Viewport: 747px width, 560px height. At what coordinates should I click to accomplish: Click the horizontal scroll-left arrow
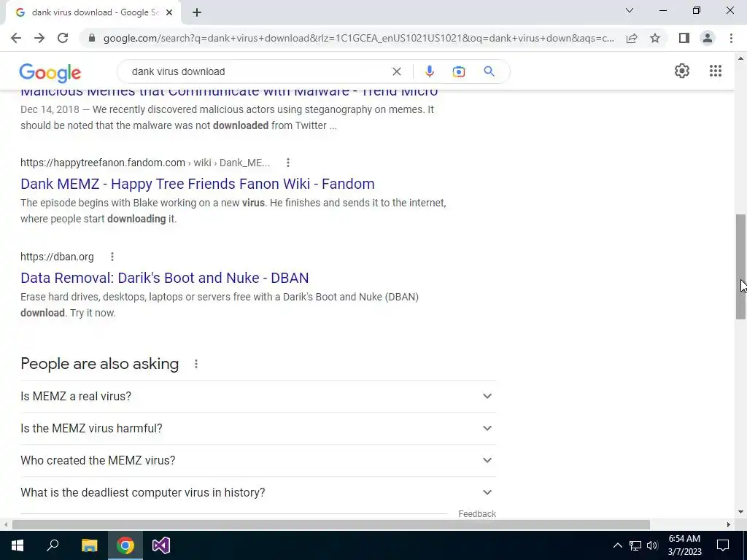pos(5,524)
